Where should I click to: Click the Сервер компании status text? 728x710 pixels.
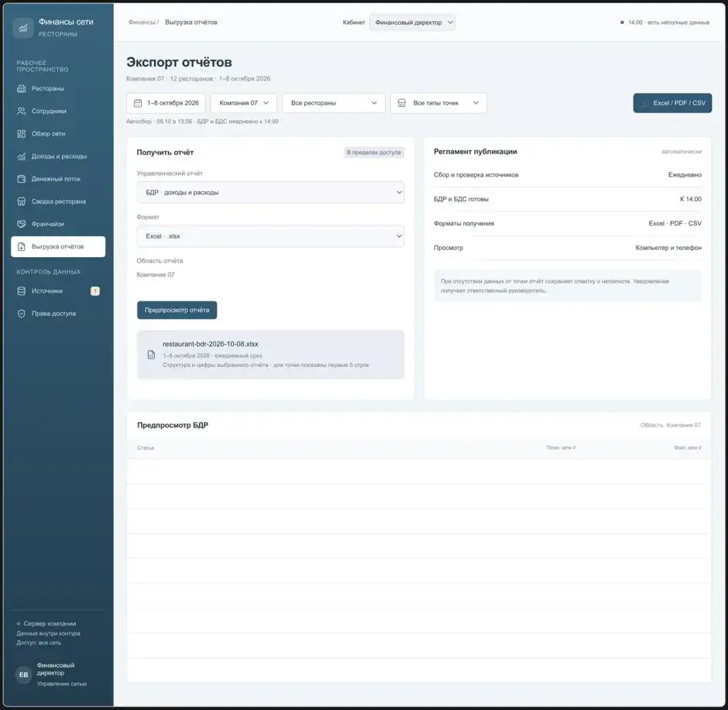point(50,624)
